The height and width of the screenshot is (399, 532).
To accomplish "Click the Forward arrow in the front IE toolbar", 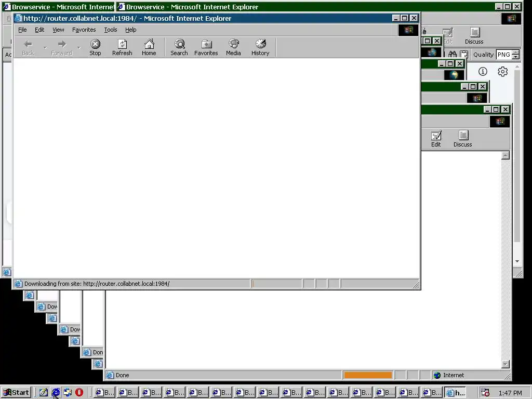I will pos(61,47).
